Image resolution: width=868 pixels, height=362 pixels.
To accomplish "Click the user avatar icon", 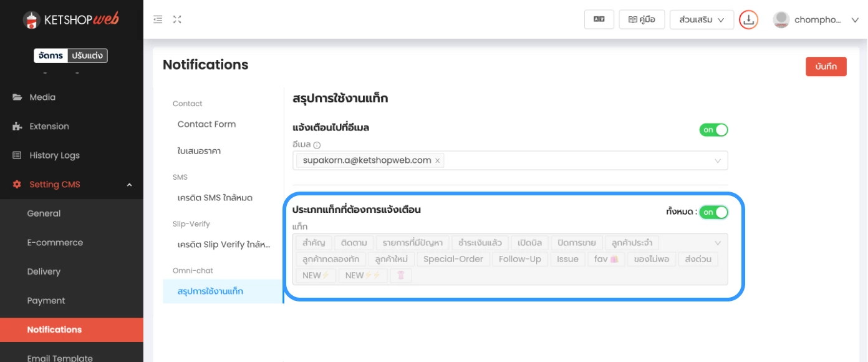I will (x=781, y=20).
